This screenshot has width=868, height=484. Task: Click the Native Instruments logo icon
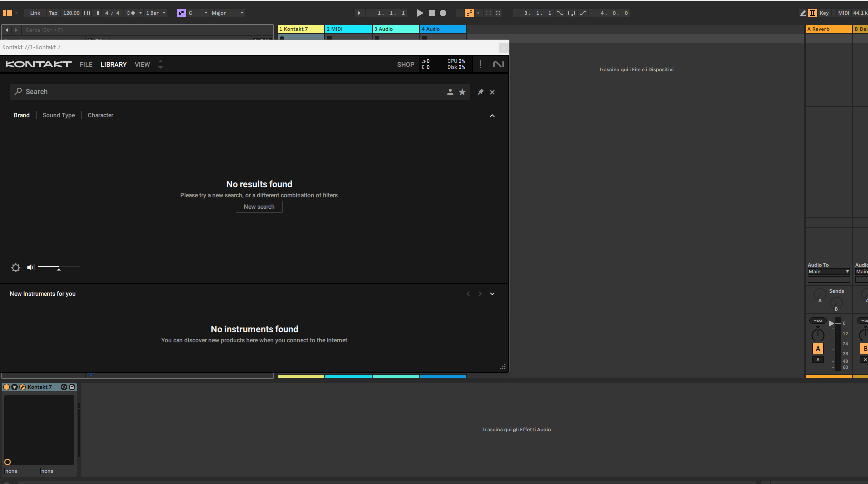coord(498,64)
